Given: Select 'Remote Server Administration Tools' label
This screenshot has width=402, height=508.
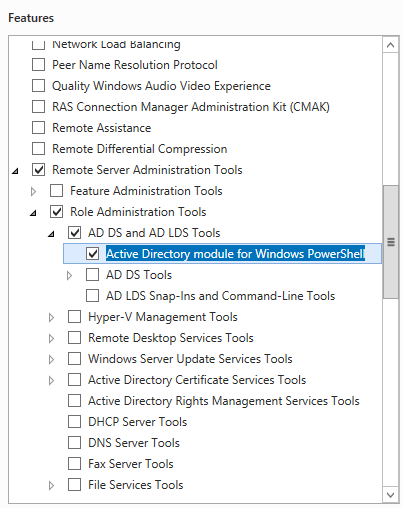Looking at the screenshot, I should click(x=147, y=170).
